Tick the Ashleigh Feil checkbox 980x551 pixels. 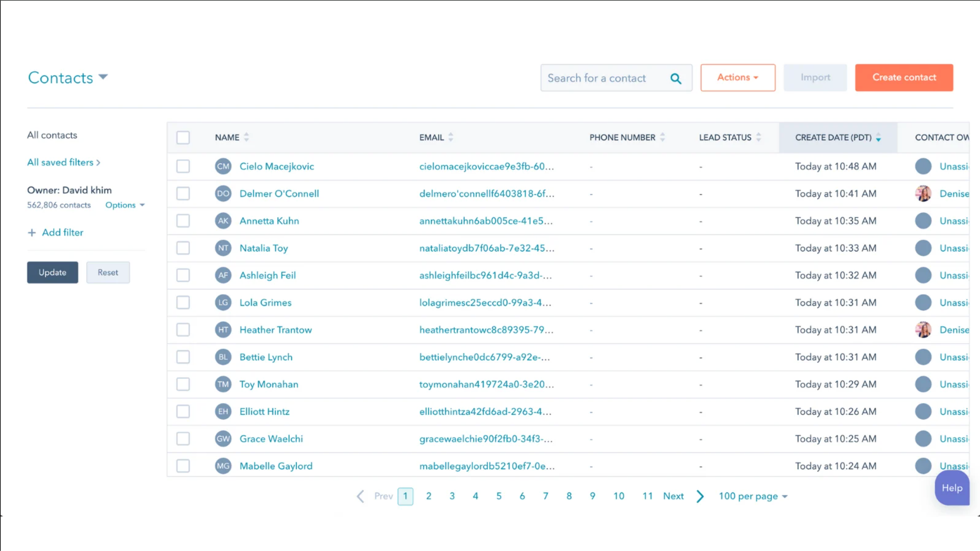[183, 275]
